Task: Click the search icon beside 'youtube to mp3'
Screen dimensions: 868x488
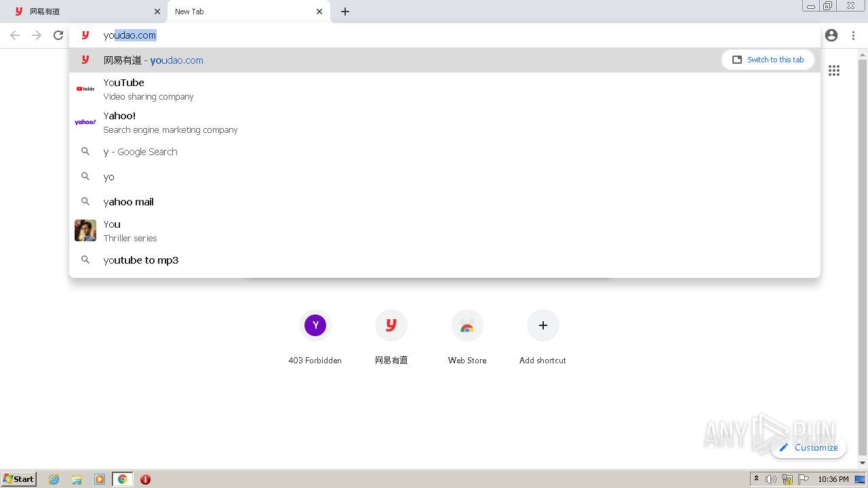Action: pos(85,260)
